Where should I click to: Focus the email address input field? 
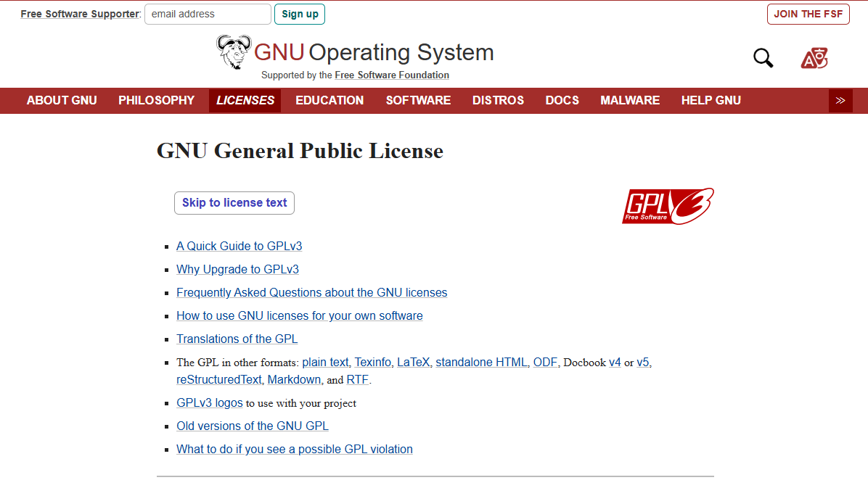coord(208,15)
